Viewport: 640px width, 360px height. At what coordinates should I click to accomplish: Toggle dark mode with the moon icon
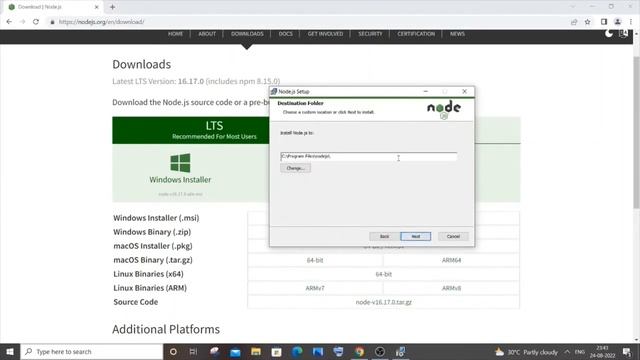click(609, 33)
